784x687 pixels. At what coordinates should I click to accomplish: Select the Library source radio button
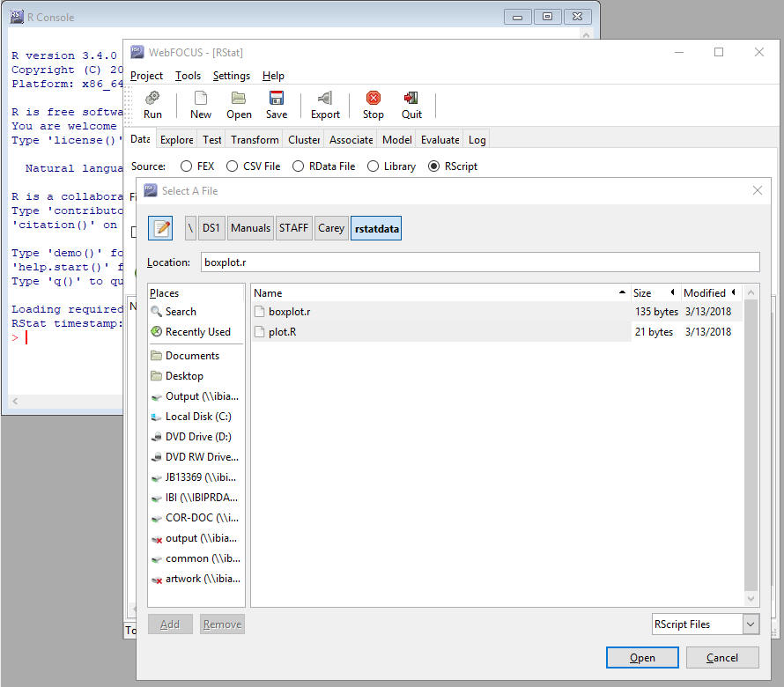click(x=373, y=166)
